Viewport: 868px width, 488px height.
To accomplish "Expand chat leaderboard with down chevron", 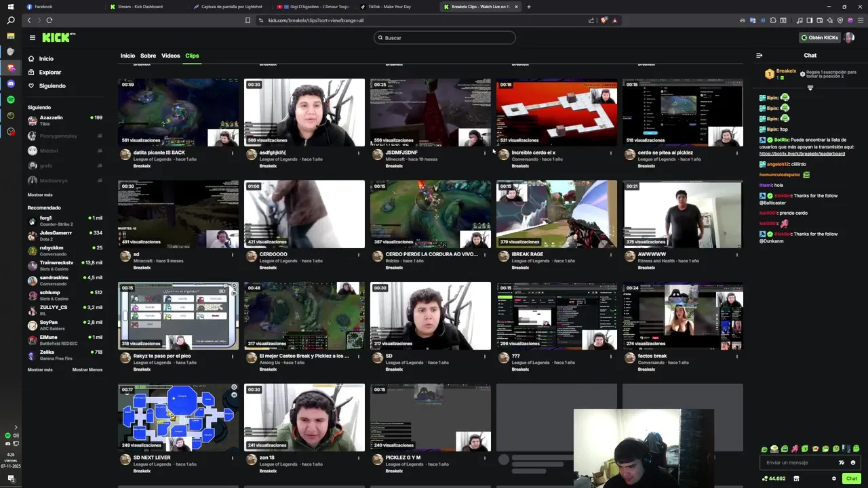I will [x=810, y=87].
